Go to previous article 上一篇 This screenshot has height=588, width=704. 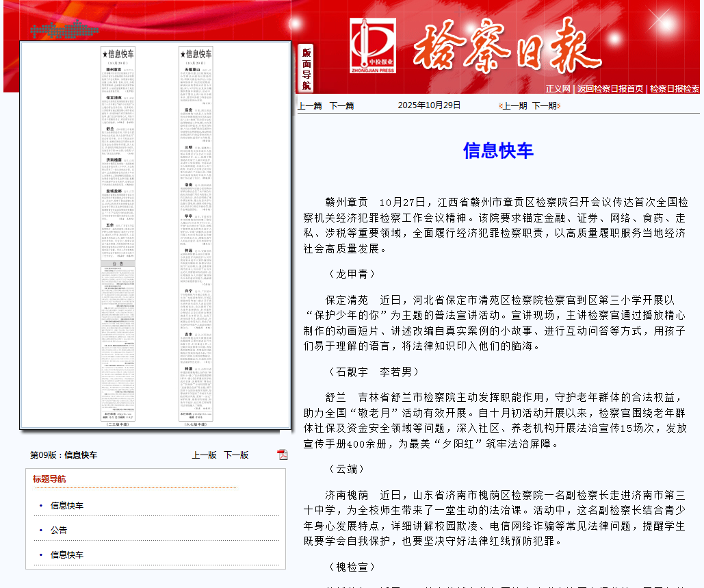[x=309, y=105]
